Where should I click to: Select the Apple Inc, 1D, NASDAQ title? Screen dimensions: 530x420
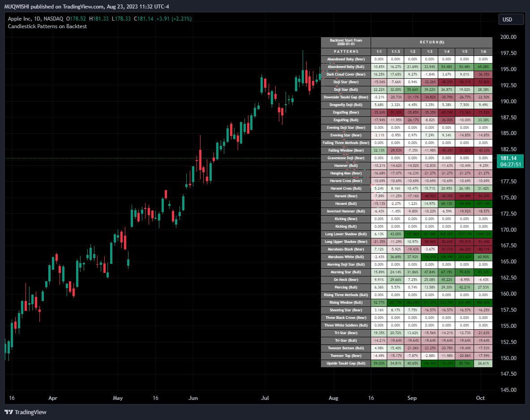pyautogui.click(x=35, y=19)
